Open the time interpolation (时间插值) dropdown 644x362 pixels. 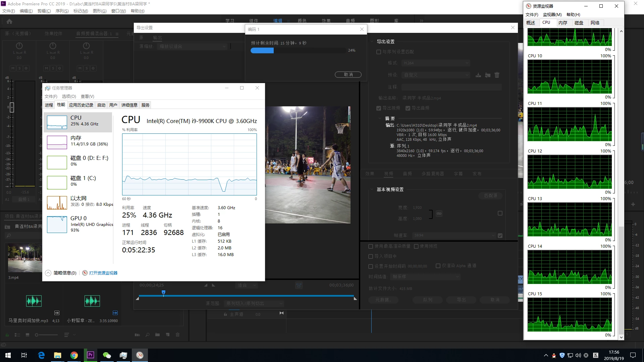425,277
